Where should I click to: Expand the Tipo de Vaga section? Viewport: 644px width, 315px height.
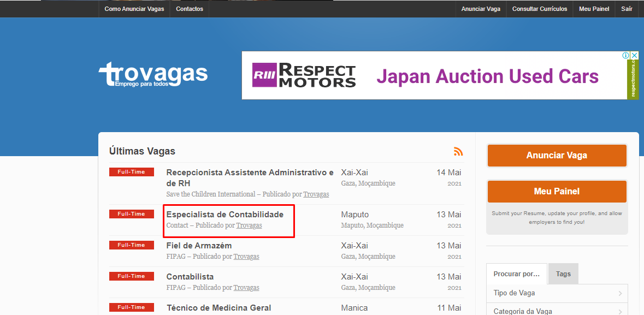[557, 293]
